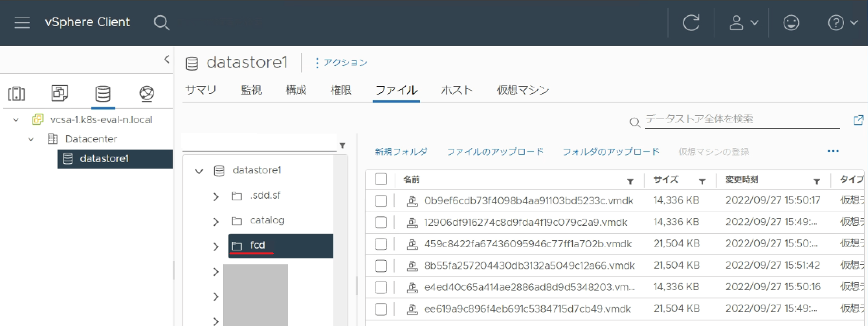This screenshot has width=868, height=326.
Task: Collapse vcsa-1.k8s-eval-n.local tree node
Action: [16, 120]
